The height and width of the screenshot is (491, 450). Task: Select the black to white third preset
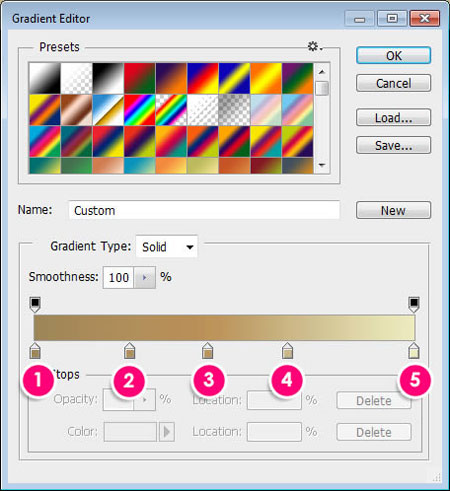tap(108, 78)
